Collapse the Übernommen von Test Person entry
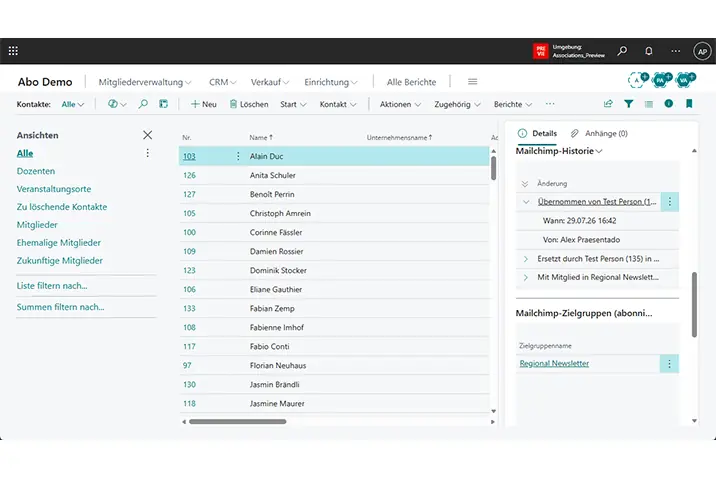716x478 pixels. tap(526, 202)
